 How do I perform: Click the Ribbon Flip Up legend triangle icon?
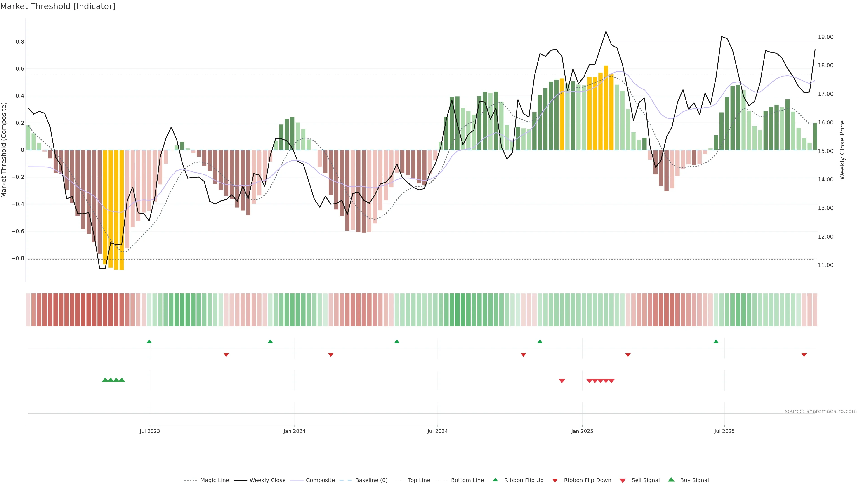[x=495, y=480]
